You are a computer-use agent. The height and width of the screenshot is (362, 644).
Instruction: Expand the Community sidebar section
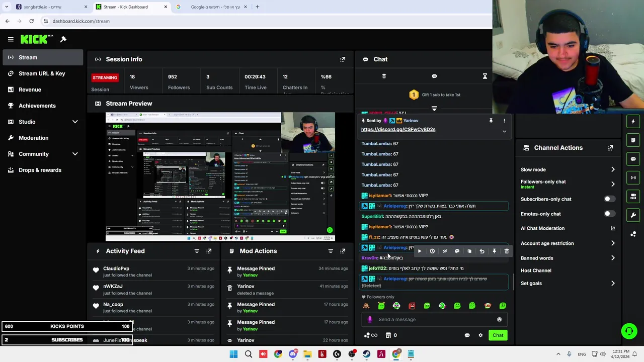point(75,154)
